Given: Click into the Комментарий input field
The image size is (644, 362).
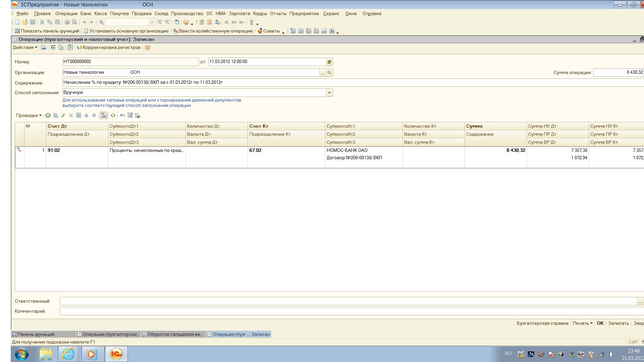Looking at the screenshot, I should [x=349, y=311].
